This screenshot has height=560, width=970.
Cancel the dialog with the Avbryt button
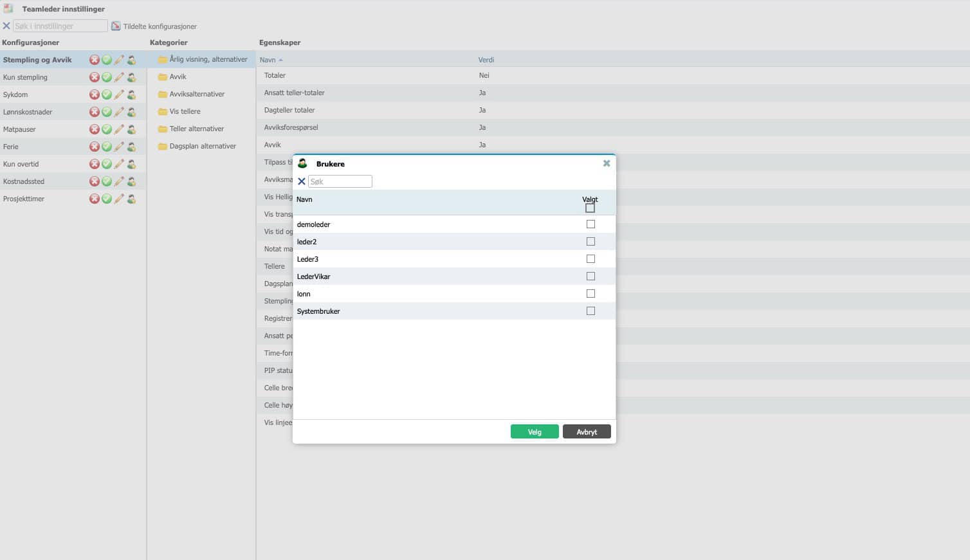[x=587, y=432]
